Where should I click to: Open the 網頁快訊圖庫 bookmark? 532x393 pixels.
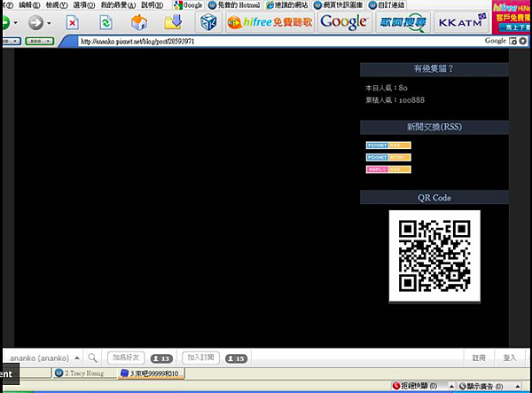pyautogui.click(x=338, y=5)
